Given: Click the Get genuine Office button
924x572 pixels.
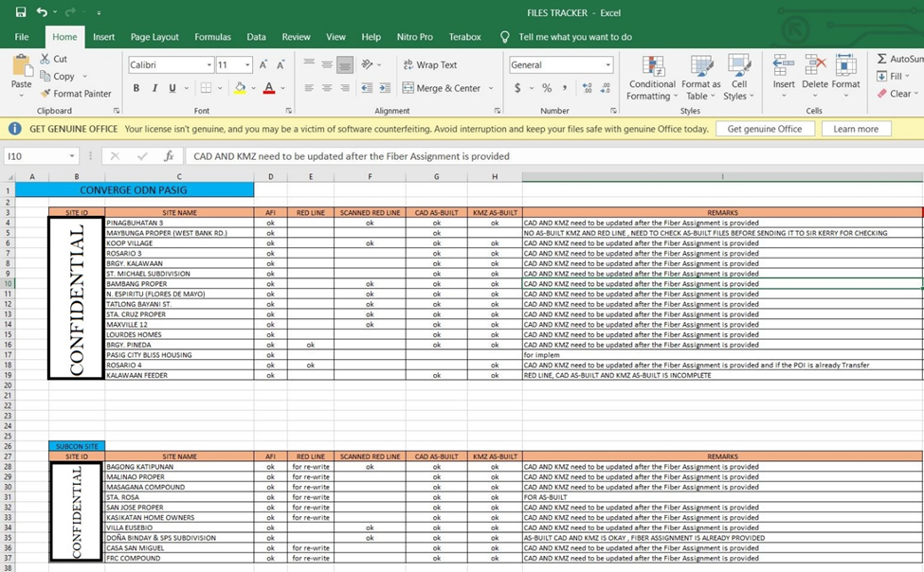Looking at the screenshot, I should tap(764, 129).
